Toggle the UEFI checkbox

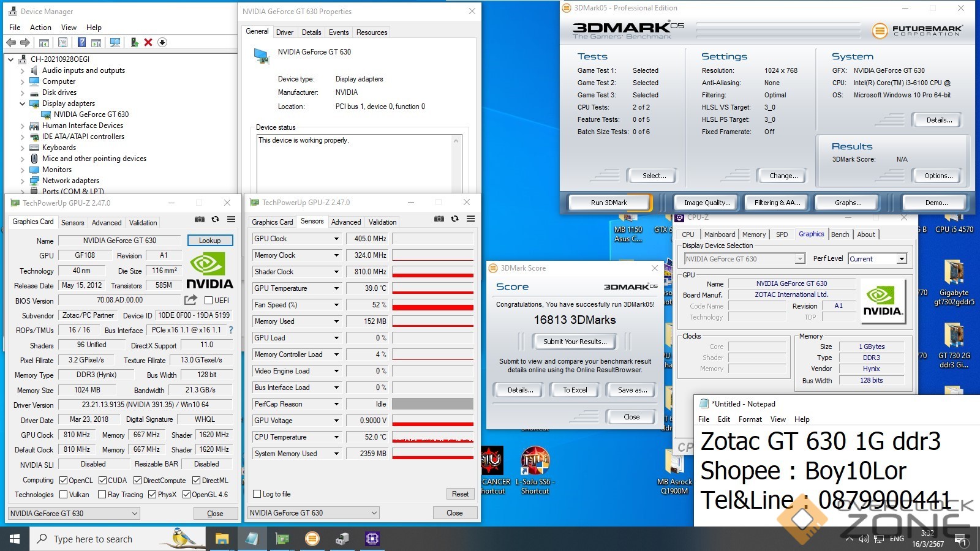[x=209, y=301]
